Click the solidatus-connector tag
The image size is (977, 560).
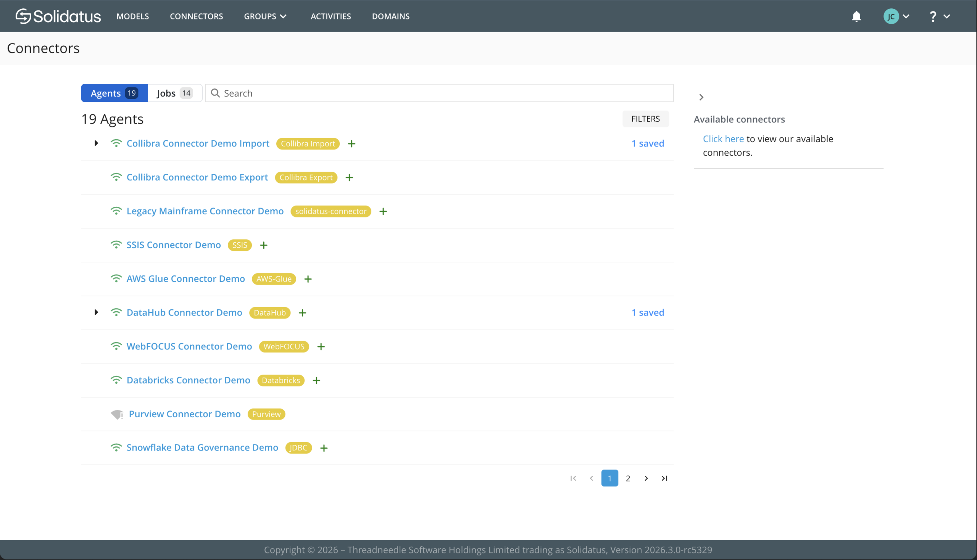pyautogui.click(x=331, y=212)
